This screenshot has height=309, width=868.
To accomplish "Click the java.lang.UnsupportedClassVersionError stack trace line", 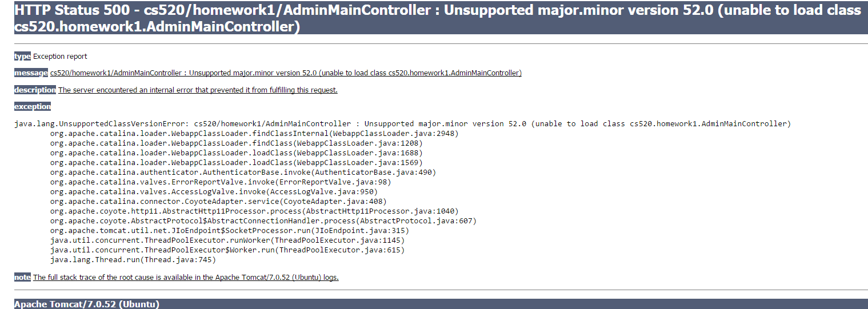I will point(402,124).
